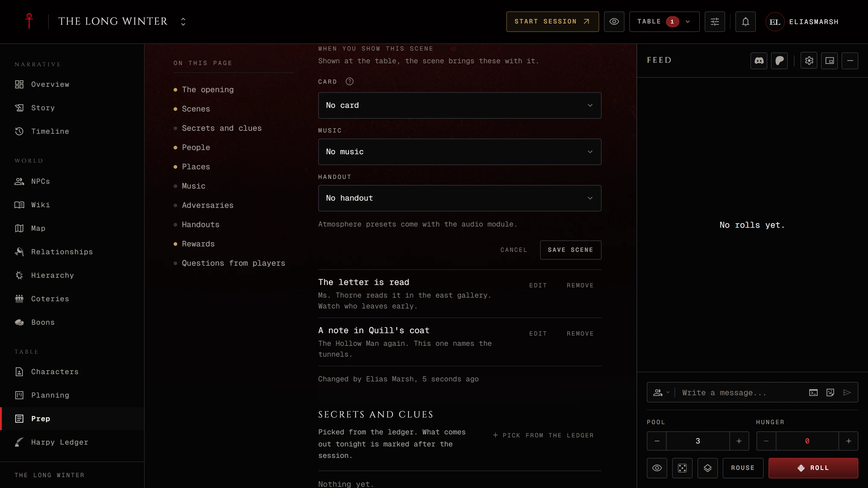The image size is (868, 488).
Task: Expand the Handout dropdown showing No handout
Action: [x=460, y=198]
